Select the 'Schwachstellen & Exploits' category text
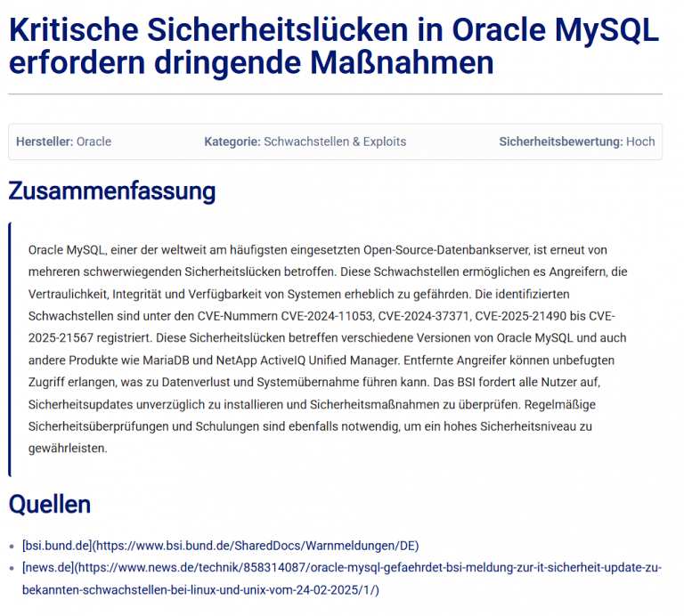Image resolution: width=684 pixels, height=616 pixels. (335, 142)
